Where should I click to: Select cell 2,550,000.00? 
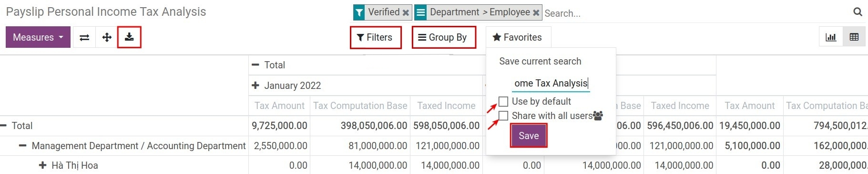(x=279, y=146)
